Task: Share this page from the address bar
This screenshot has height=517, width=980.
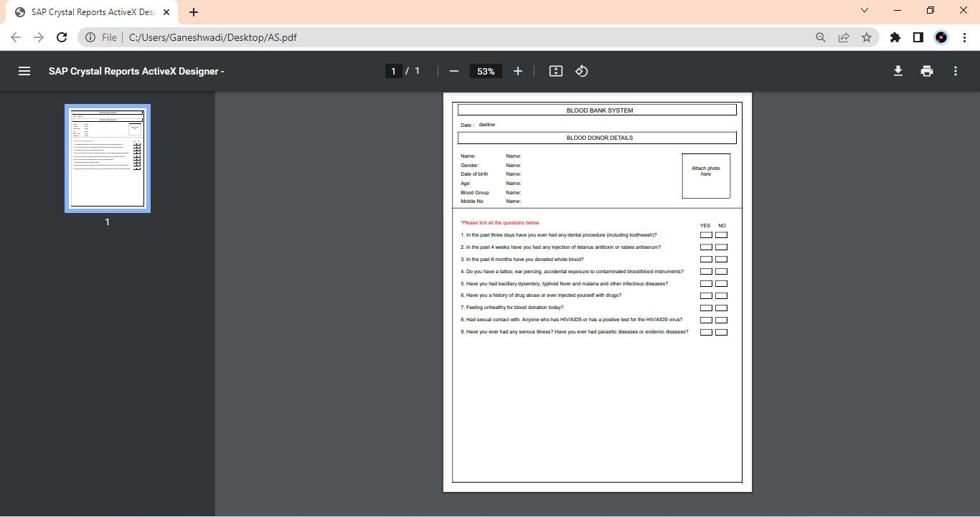Action: pyautogui.click(x=844, y=37)
